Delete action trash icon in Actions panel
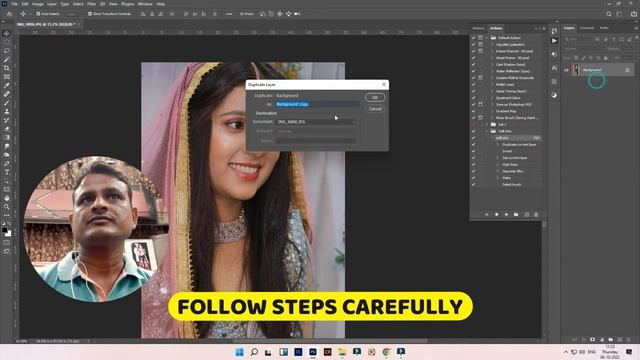Viewport: 640px width, 360px height. [536, 214]
